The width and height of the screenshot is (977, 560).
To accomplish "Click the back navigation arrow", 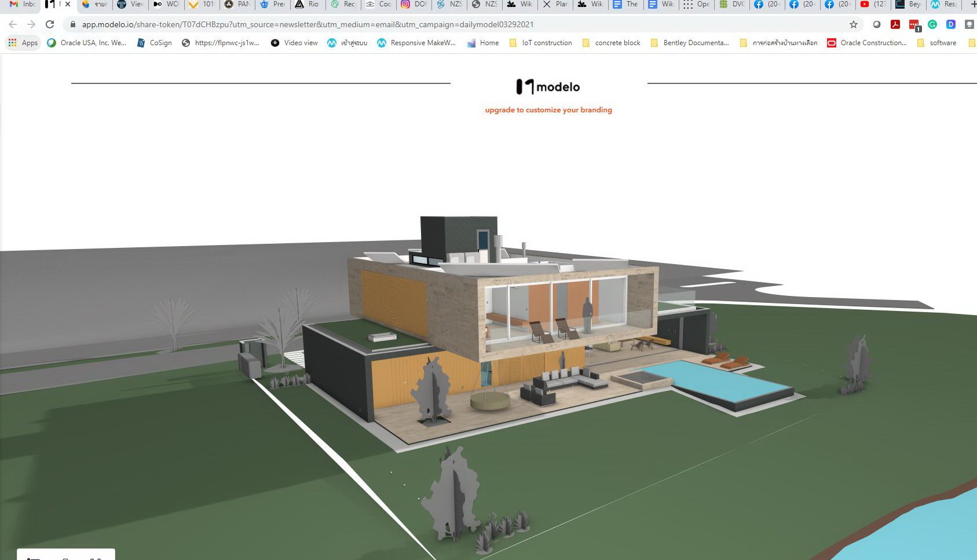I will click(x=13, y=24).
